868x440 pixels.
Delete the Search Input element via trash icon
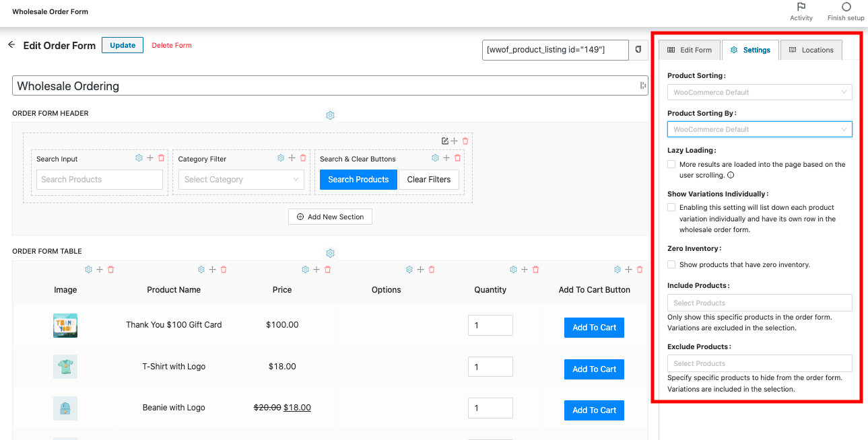161,158
